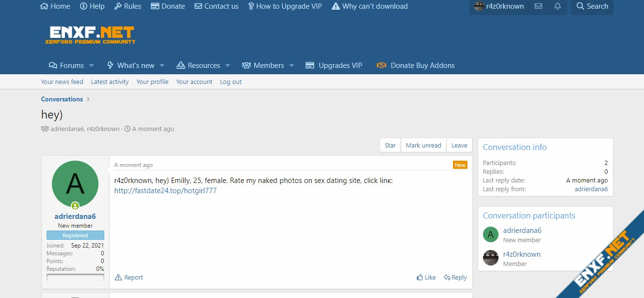644x298 pixels.
Task: Like the message from adrierdana6
Action: [426, 278]
